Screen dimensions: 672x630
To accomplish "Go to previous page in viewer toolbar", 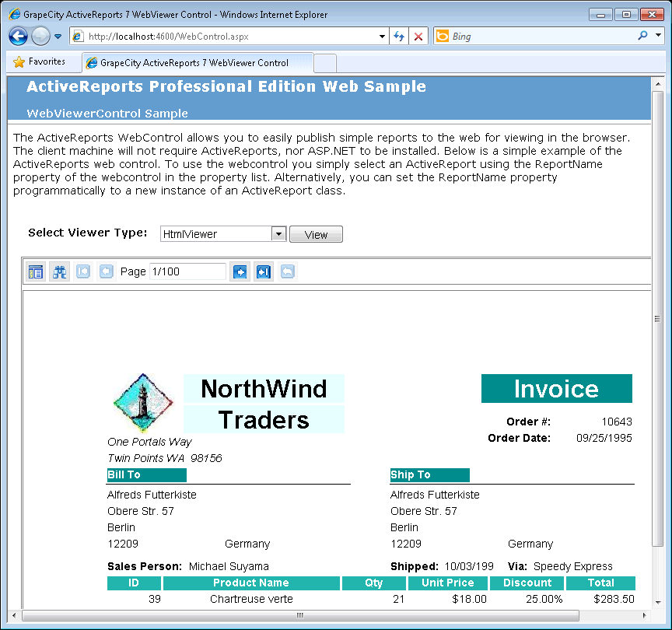I will click(107, 271).
